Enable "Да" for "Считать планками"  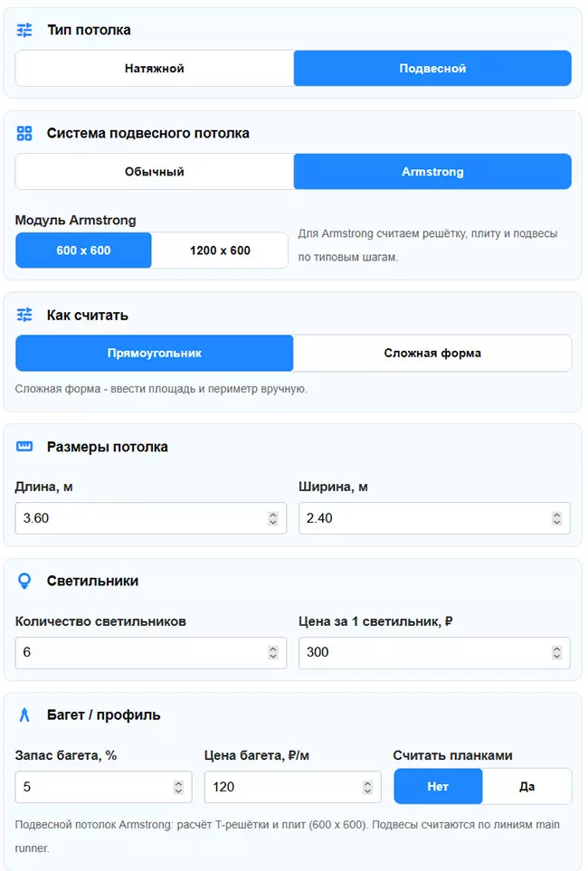point(526,786)
